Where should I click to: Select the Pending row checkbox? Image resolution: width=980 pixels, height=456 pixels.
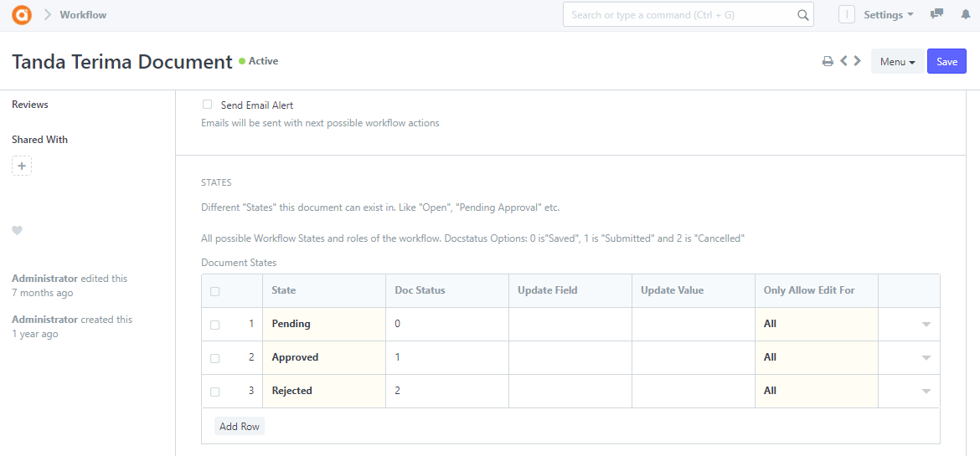tap(215, 325)
